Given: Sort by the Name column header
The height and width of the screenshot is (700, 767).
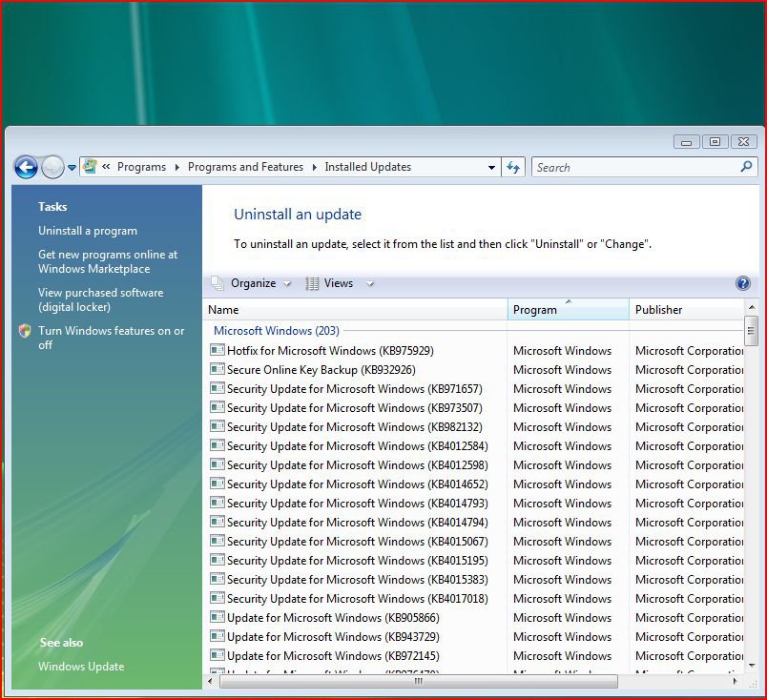Looking at the screenshot, I should pyautogui.click(x=356, y=310).
